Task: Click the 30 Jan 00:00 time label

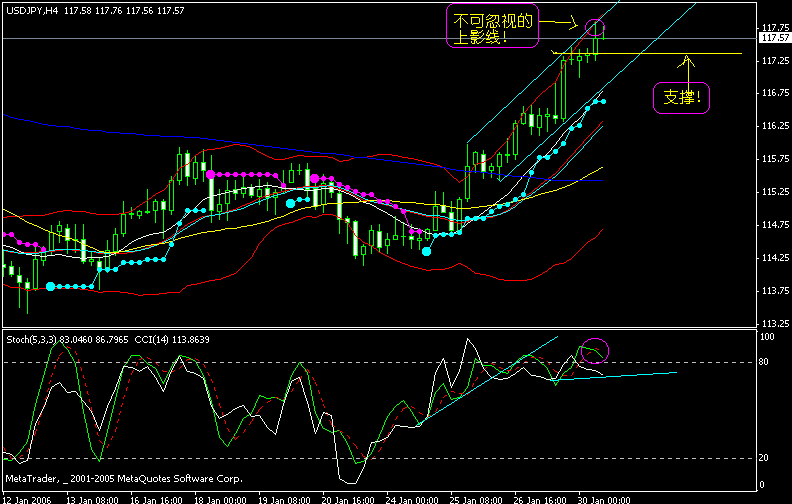Action: pos(604,500)
